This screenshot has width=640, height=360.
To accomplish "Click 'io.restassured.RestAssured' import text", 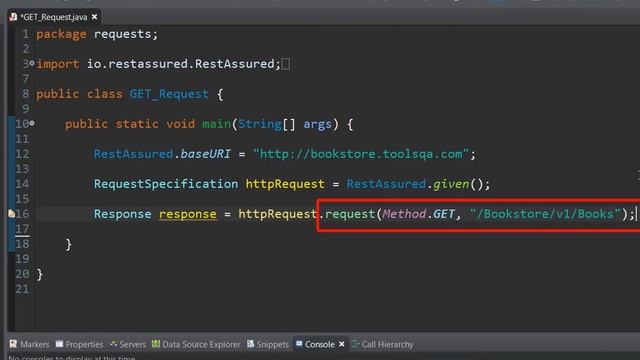I will (180, 64).
